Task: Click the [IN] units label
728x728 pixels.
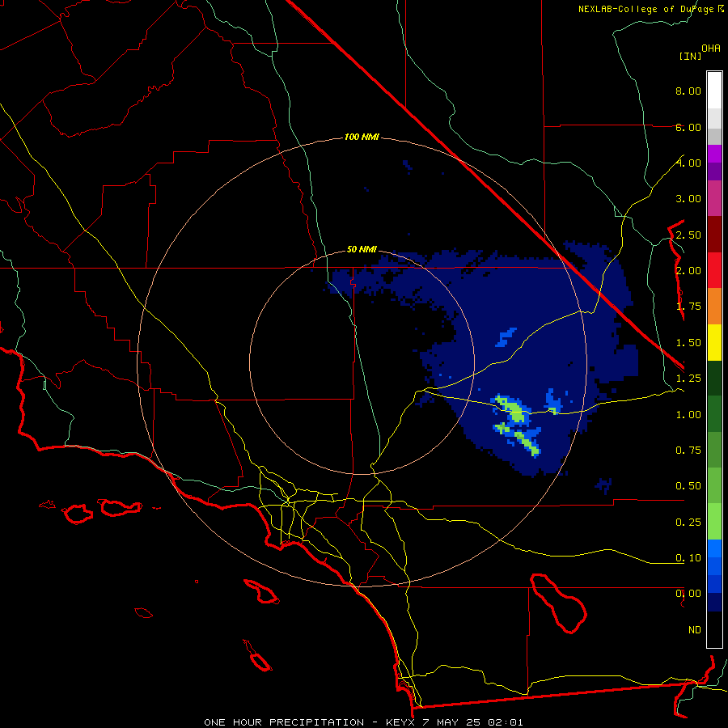Action: pos(690,56)
